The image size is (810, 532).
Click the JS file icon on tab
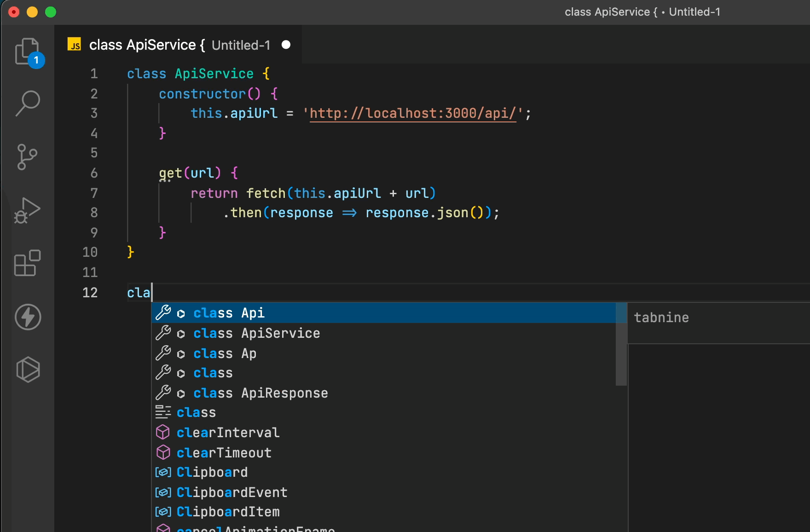[74, 45]
